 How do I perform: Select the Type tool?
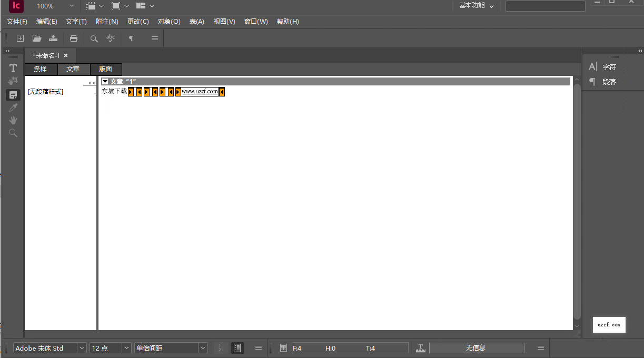click(13, 68)
